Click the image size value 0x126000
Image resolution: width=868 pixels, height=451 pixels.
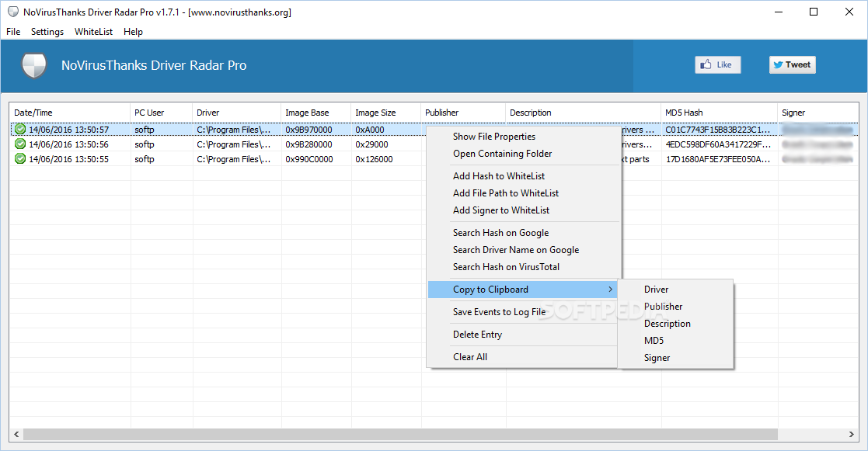click(x=374, y=159)
